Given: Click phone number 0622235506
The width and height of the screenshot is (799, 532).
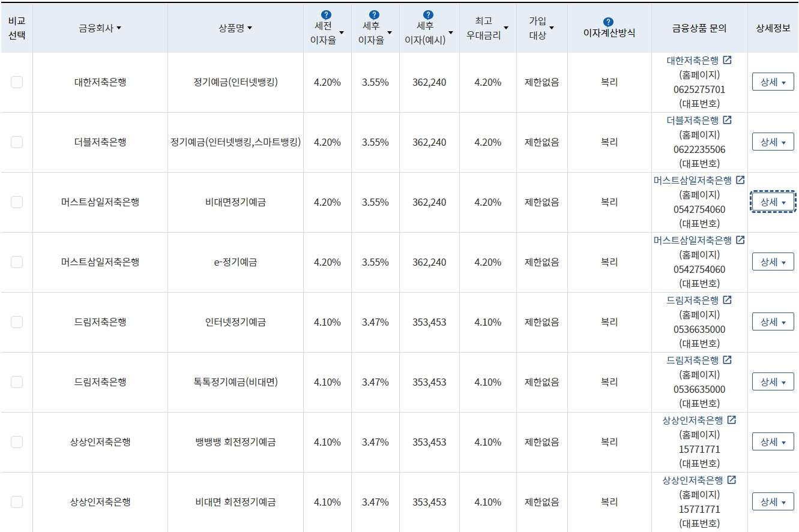Looking at the screenshot, I should click(x=699, y=149).
